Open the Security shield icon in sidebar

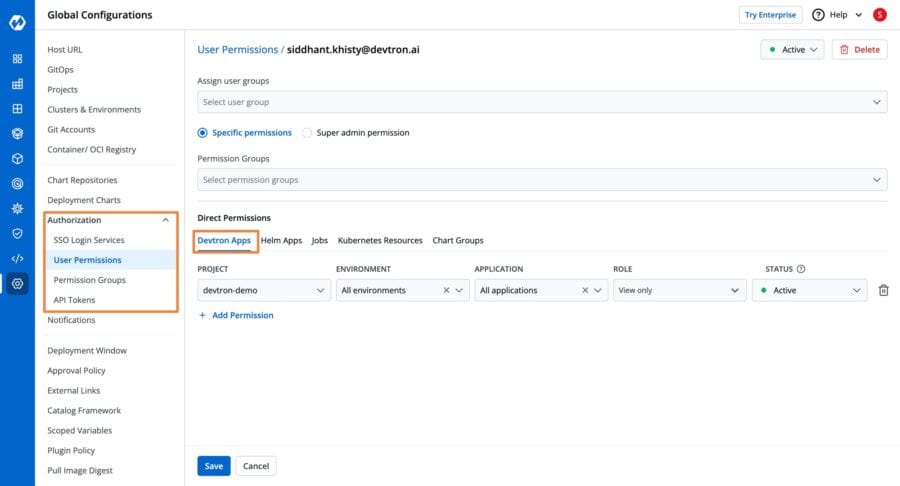point(17,234)
